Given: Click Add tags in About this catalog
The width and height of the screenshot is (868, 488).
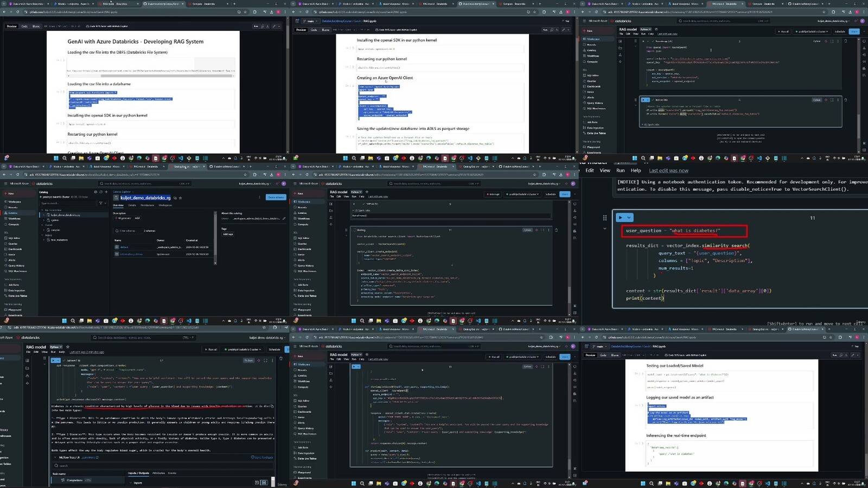Looking at the screenshot, I should click(x=228, y=234).
